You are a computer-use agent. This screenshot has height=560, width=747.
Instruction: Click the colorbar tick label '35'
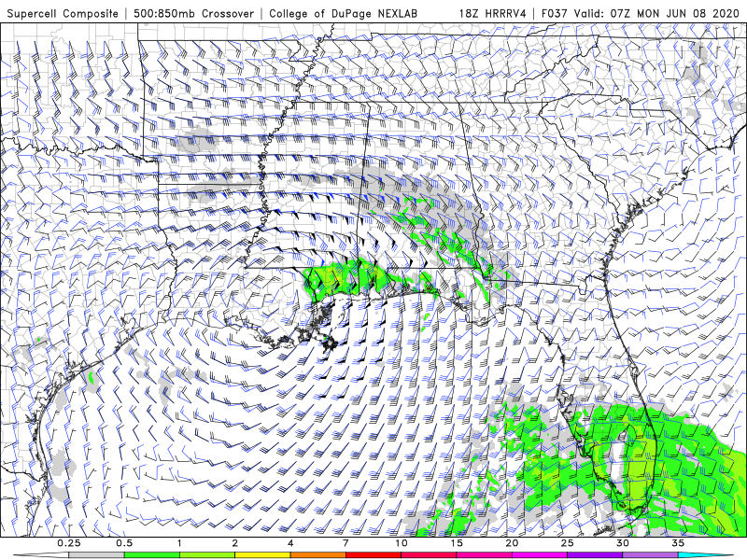[678, 543]
